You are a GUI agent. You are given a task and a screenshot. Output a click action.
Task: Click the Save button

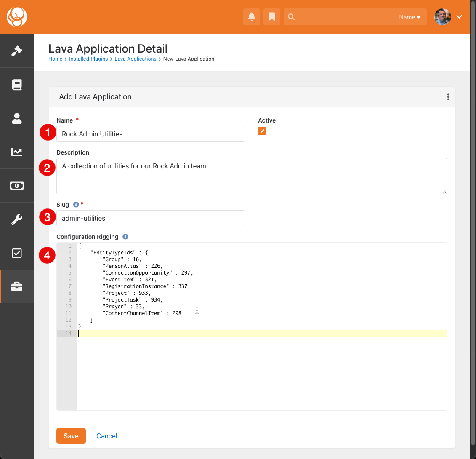tap(71, 436)
